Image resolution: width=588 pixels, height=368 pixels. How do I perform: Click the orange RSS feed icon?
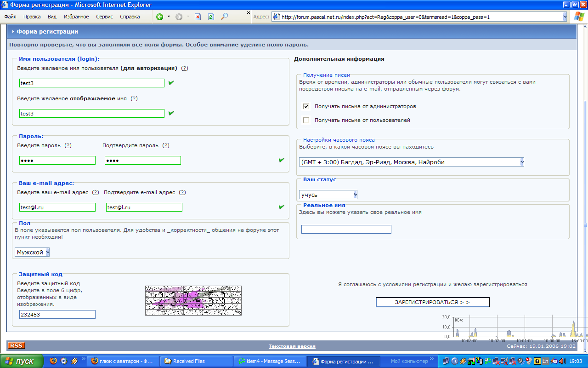pyautogui.click(x=16, y=345)
